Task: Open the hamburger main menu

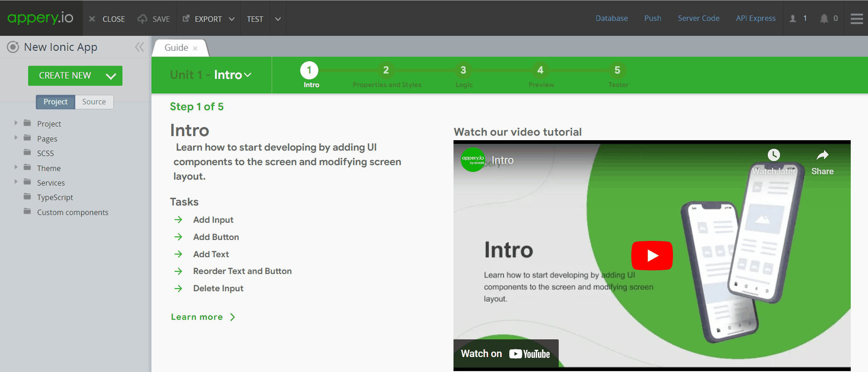Action: (857, 19)
